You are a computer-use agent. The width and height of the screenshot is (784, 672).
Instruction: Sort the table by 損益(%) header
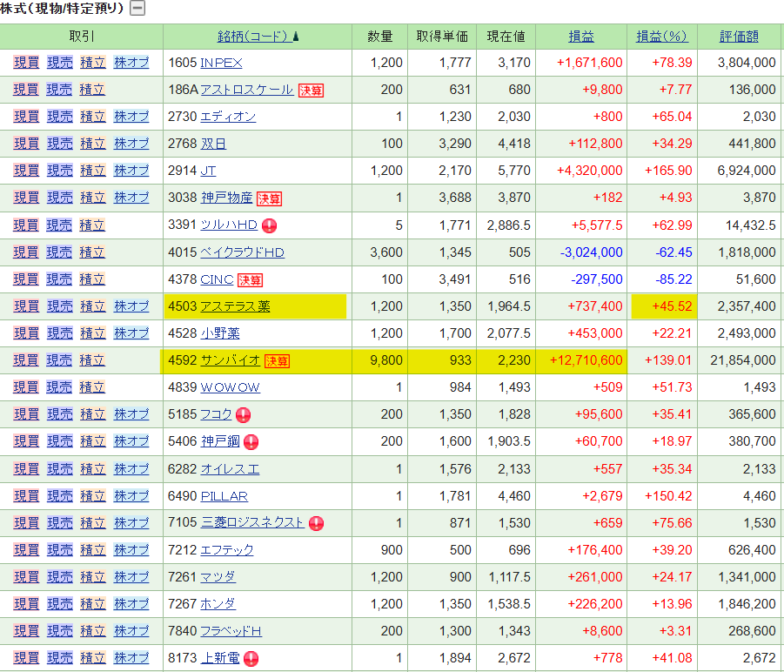pyautogui.click(x=661, y=37)
